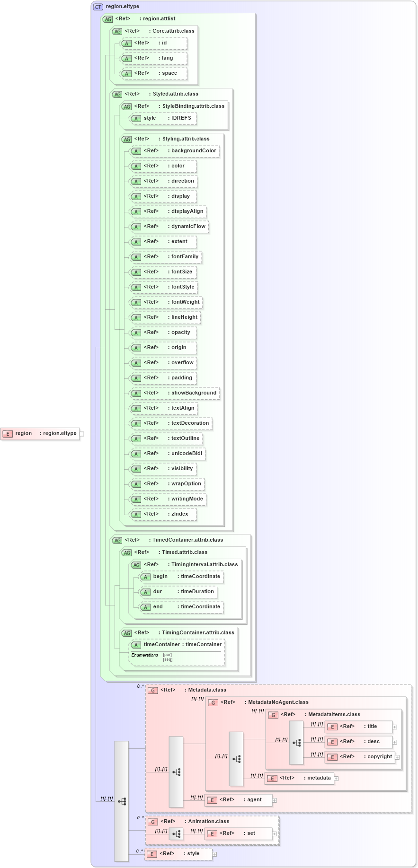This screenshot has width=418, height=868.
Task: Click the AG icon of region.attlist
Action: coord(107,19)
